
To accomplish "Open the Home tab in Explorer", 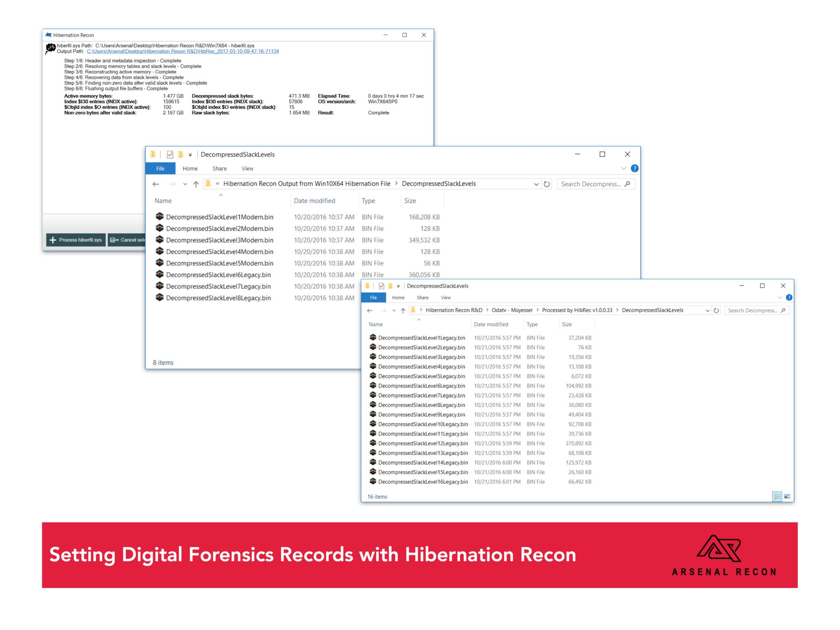I will pyautogui.click(x=190, y=168).
